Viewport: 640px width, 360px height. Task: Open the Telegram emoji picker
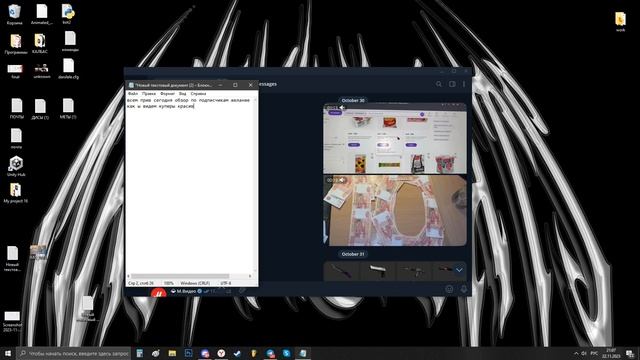click(x=449, y=289)
